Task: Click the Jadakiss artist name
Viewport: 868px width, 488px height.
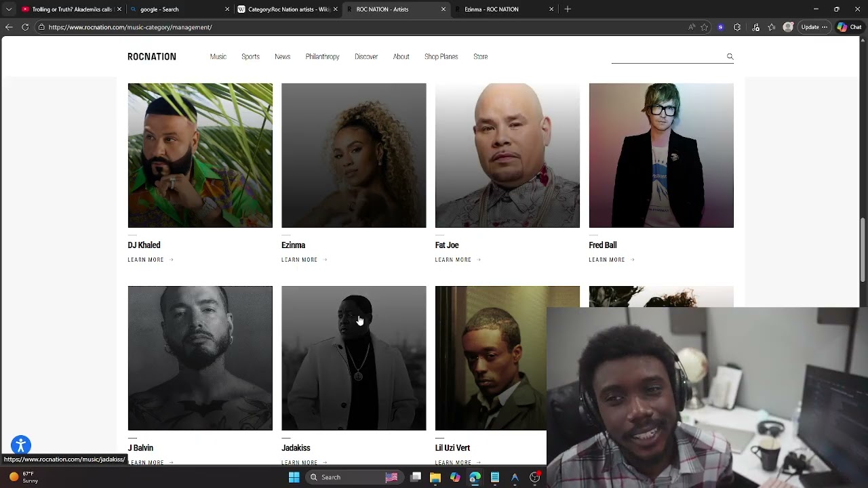Action: pyautogui.click(x=296, y=448)
